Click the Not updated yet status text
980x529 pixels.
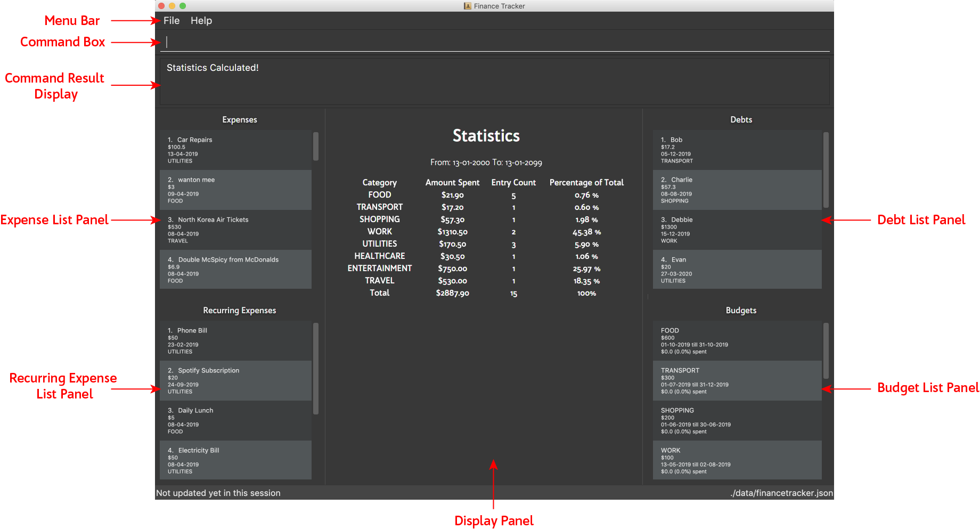(218, 493)
